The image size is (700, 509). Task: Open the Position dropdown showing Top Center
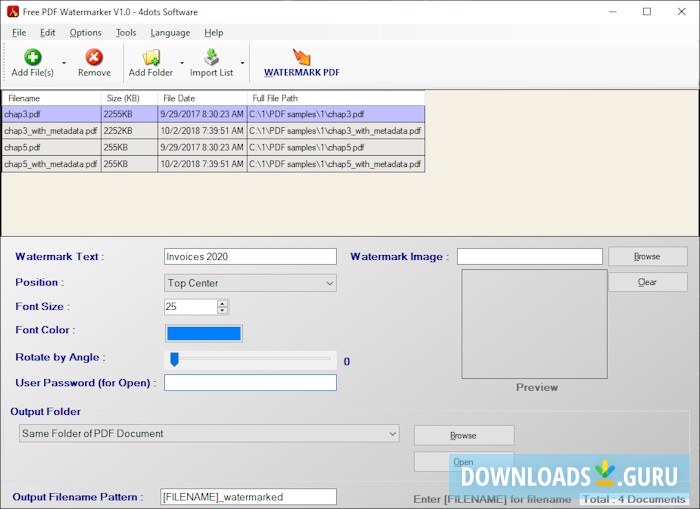(250, 283)
